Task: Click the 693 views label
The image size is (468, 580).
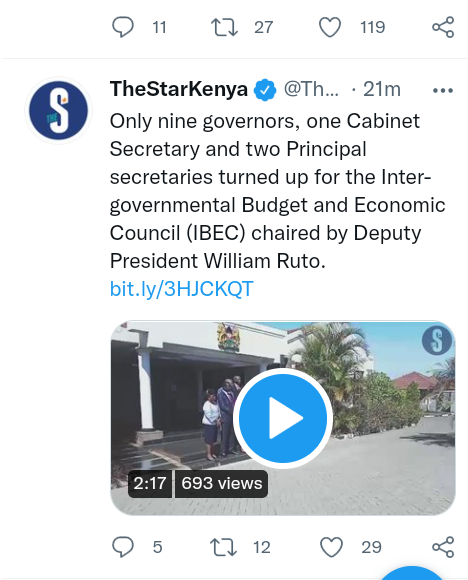Action: pyautogui.click(x=222, y=483)
